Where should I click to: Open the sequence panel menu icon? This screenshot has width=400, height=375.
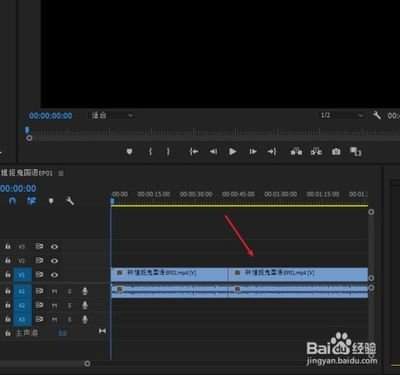coord(61,173)
